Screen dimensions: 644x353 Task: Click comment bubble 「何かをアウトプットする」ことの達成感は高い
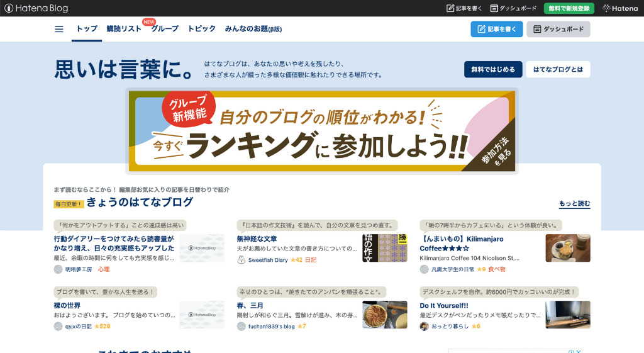[x=120, y=225]
